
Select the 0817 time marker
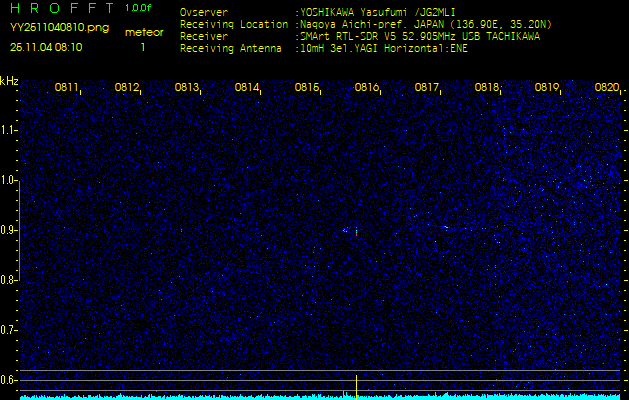pos(427,88)
